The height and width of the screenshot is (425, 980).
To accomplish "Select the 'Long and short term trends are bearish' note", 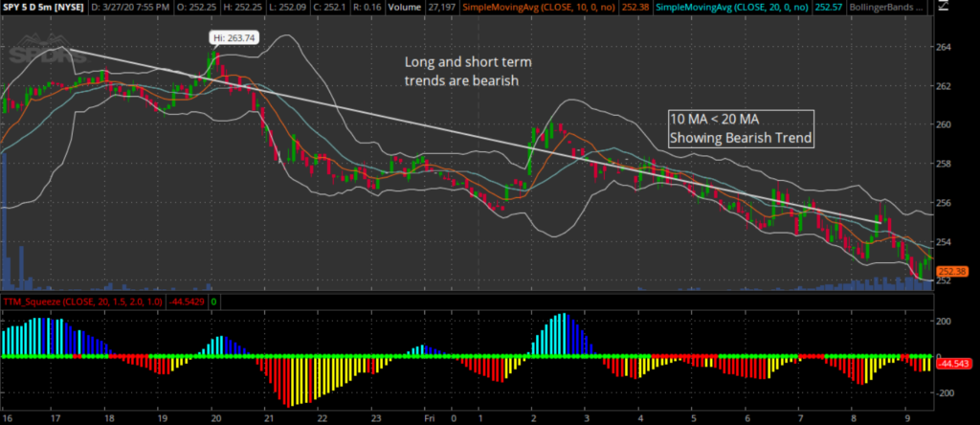I will click(468, 71).
